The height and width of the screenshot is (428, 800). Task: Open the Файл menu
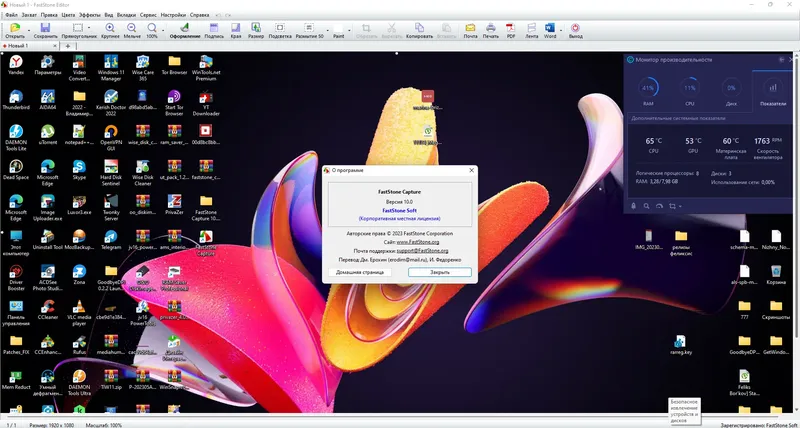tap(11, 15)
